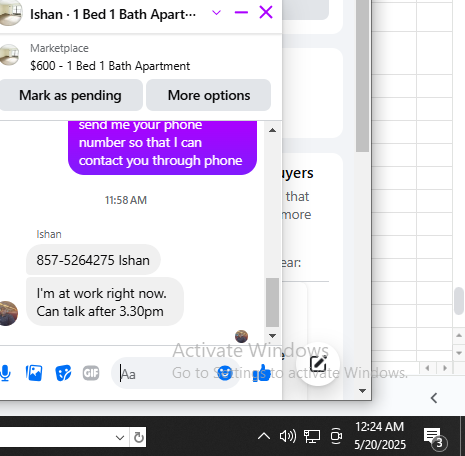Image resolution: width=465 pixels, height=456 pixels.
Task: Open network status tray icon
Action: 312,436
